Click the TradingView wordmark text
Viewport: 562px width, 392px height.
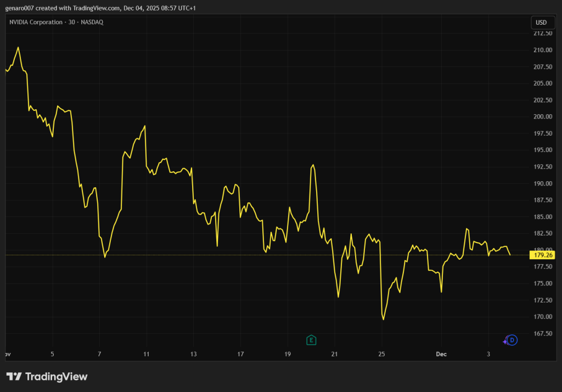57,377
